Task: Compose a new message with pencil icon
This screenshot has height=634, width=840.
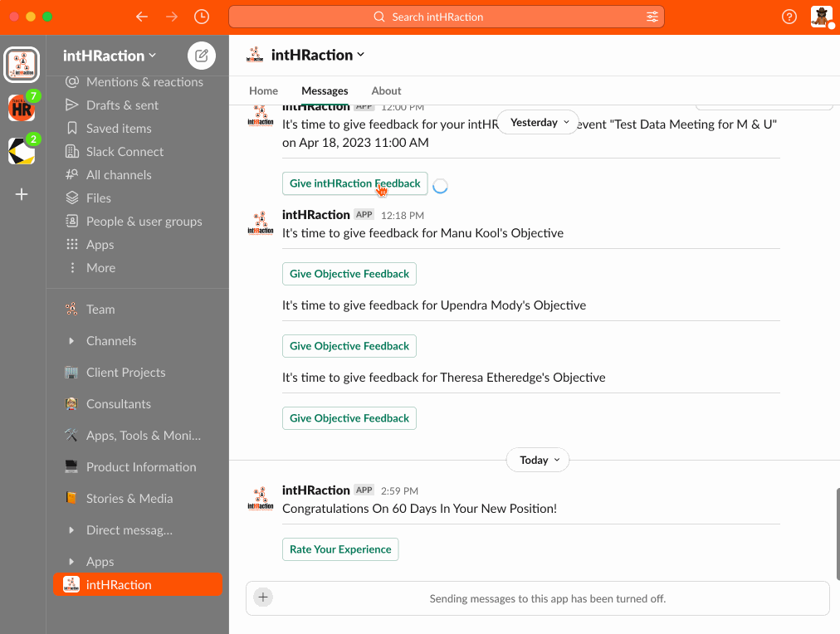Action: [202, 55]
